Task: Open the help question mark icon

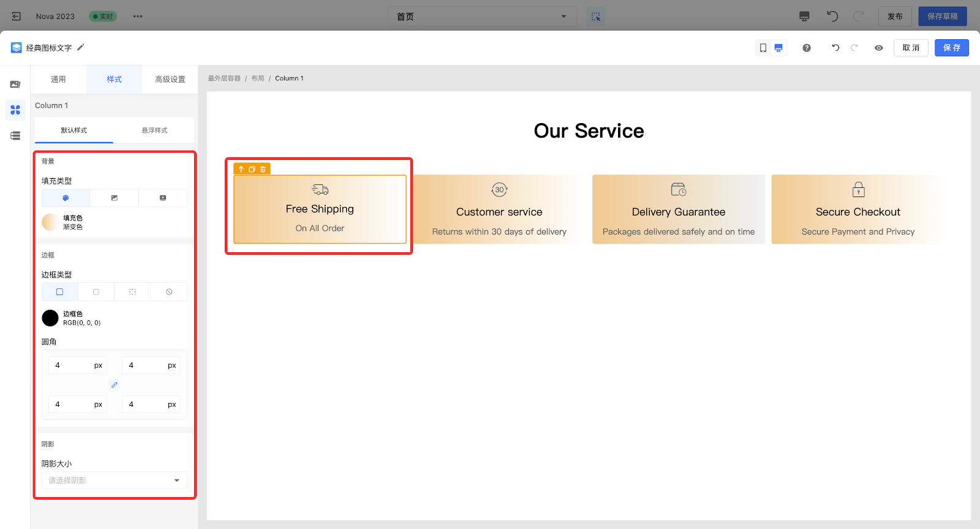Action: tap(807, 48)
